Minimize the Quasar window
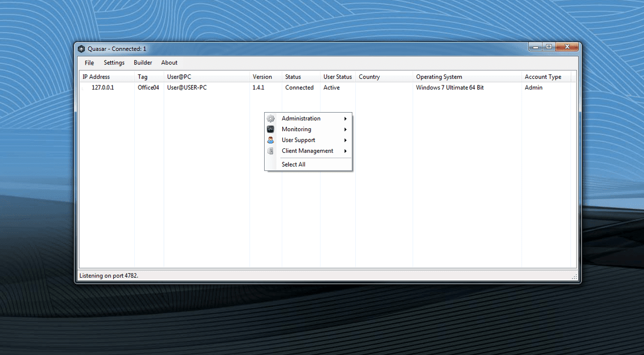The height and width of the screenshot is (355, 644). (536, 47)
